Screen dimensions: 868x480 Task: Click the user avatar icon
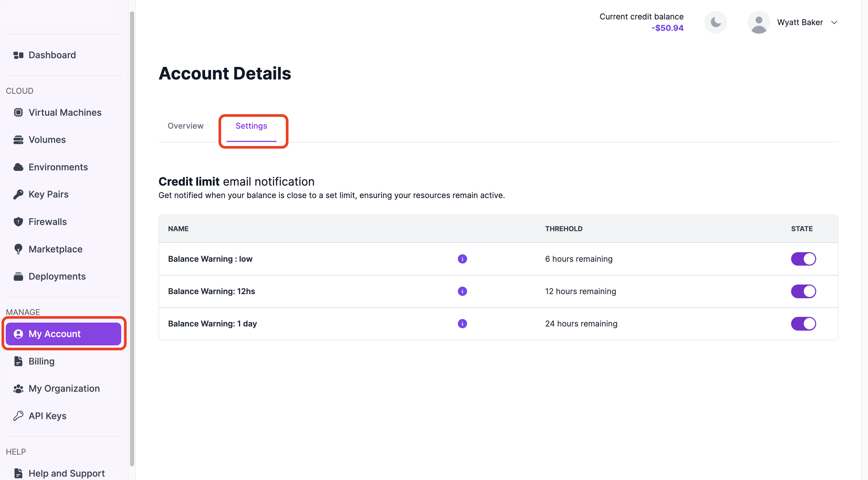tap(758, 22)
